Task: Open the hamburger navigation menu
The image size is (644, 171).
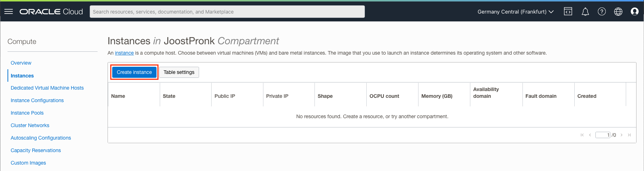Action: pos(9,12)
